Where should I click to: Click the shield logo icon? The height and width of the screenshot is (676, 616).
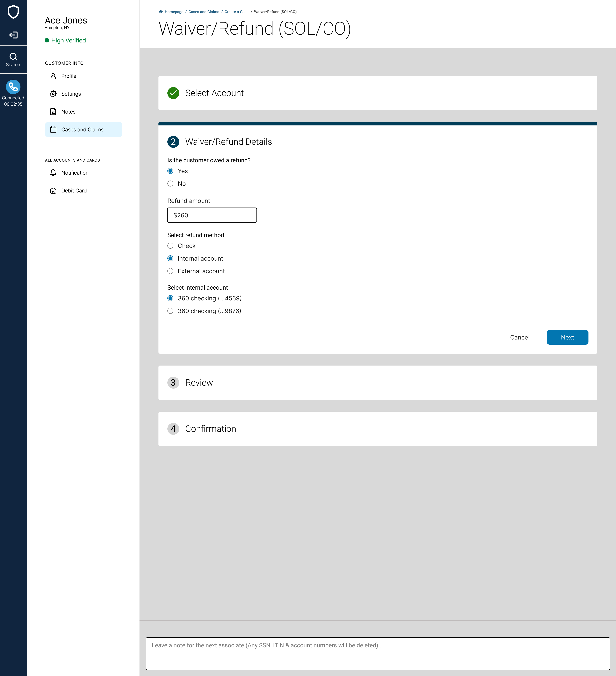[x=13, y=12]
